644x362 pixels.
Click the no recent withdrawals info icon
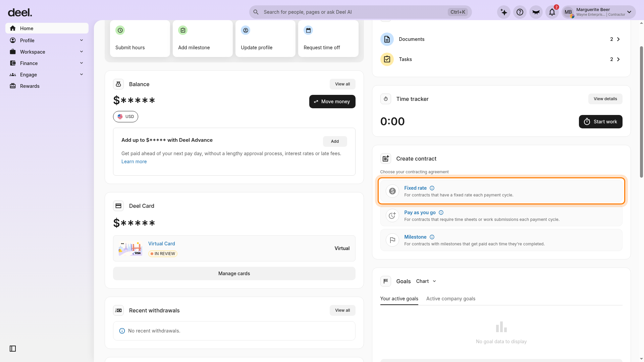[x=122, y=331]
